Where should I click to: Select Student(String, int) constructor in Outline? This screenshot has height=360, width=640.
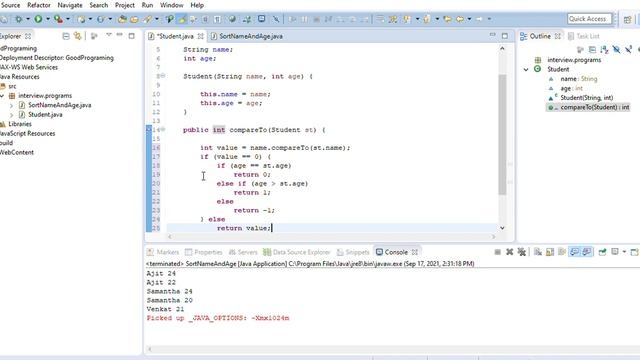(x=587, y=98)
